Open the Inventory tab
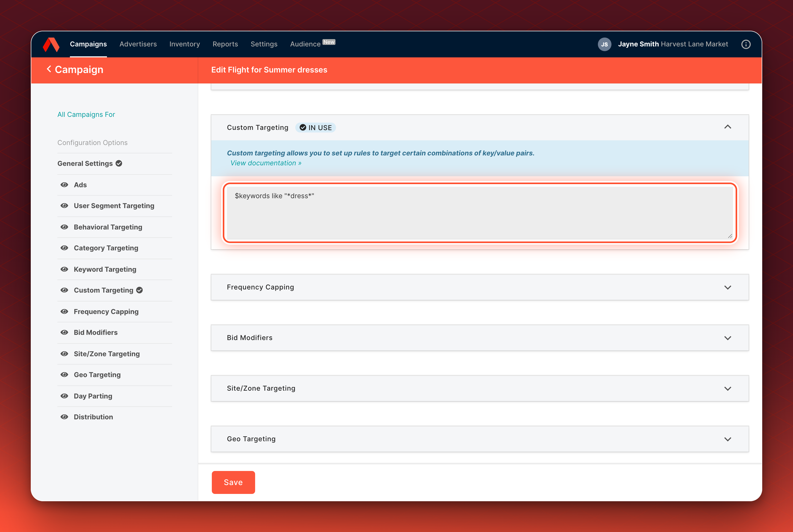793x532 pixels. 185,44
